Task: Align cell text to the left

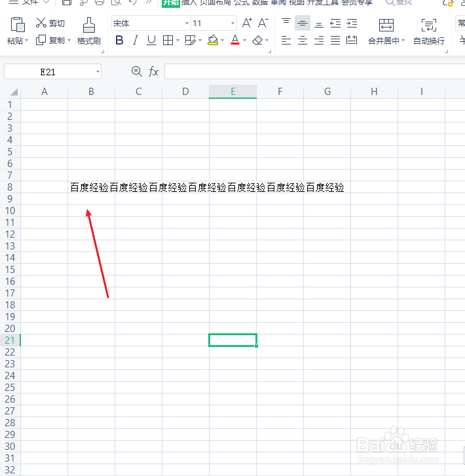Action: 286,40
